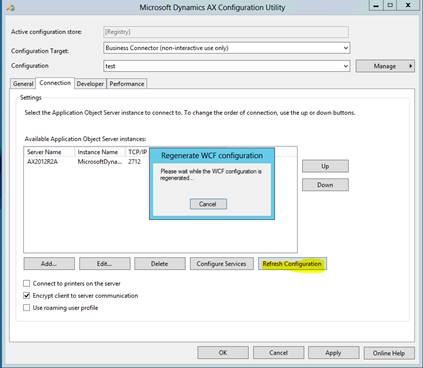Switch to the General tab
The height and width of the screenshot is (368, 423).
(x=23, y=84)
